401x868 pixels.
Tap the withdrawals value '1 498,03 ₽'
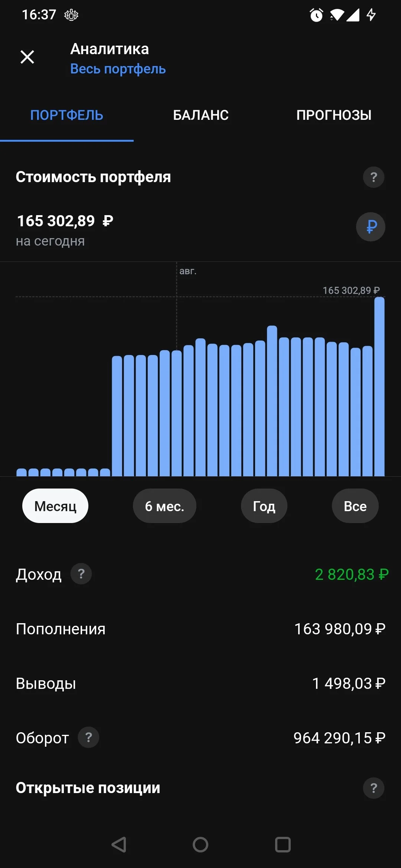[x=349, y=684]
